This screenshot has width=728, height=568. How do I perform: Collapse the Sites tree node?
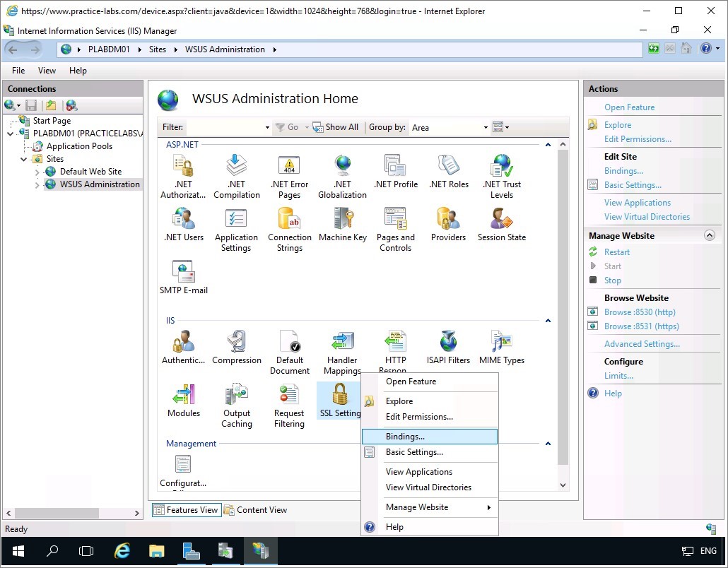24,159
